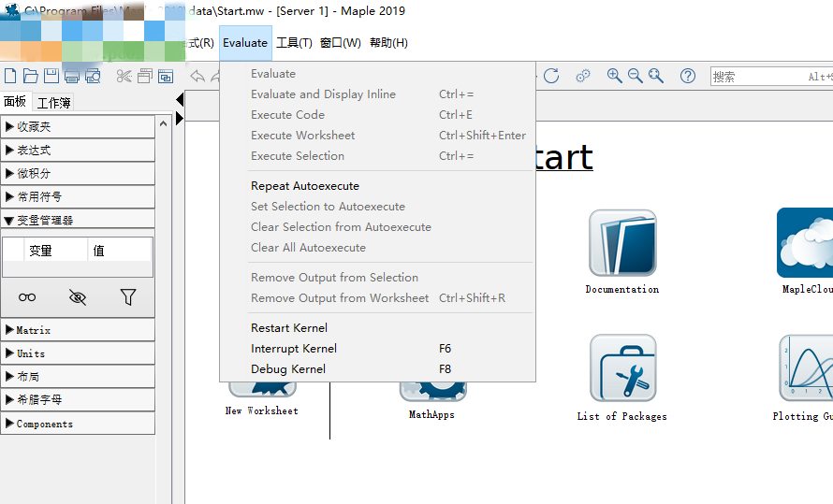Click the right-pointing black panel arrow
833x504 pixels.
coord(180,118)
